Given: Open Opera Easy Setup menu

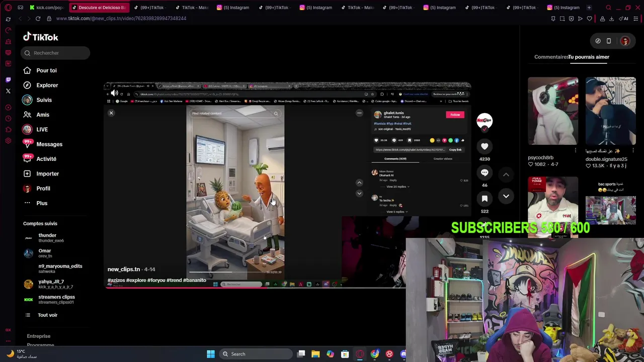Looking at the screenshot, I should (636, 19).
